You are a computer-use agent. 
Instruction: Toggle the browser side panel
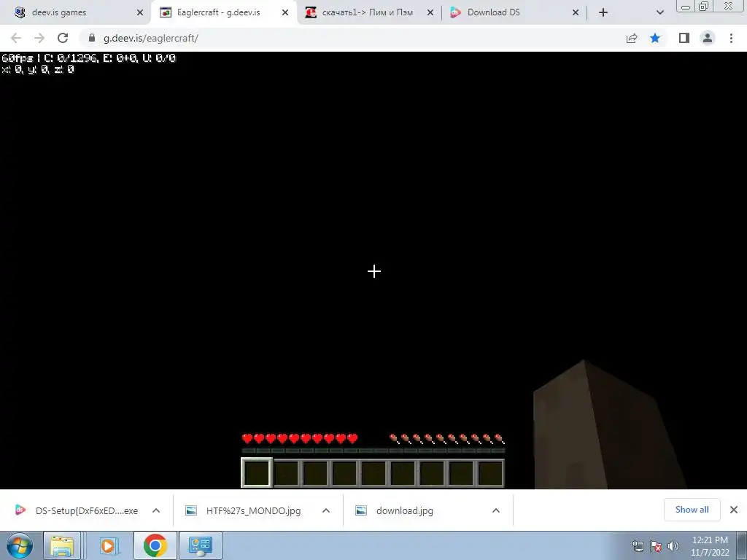pos(684,38)
